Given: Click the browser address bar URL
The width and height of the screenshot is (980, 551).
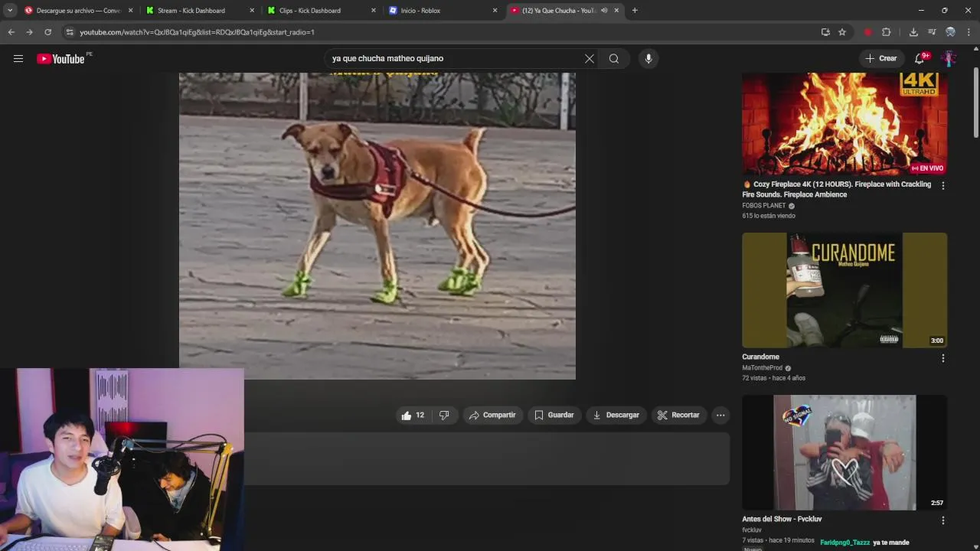Looking at the screenshot, I should (x=198, y=32).
